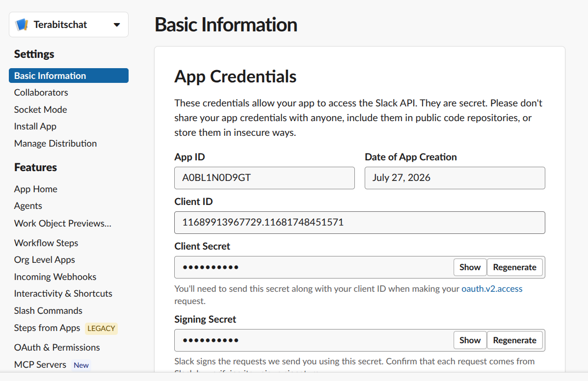The width and height of the screenshot is (588, 381).
Task: Open Work Object Previews feature
Action: tap(63, 224)
